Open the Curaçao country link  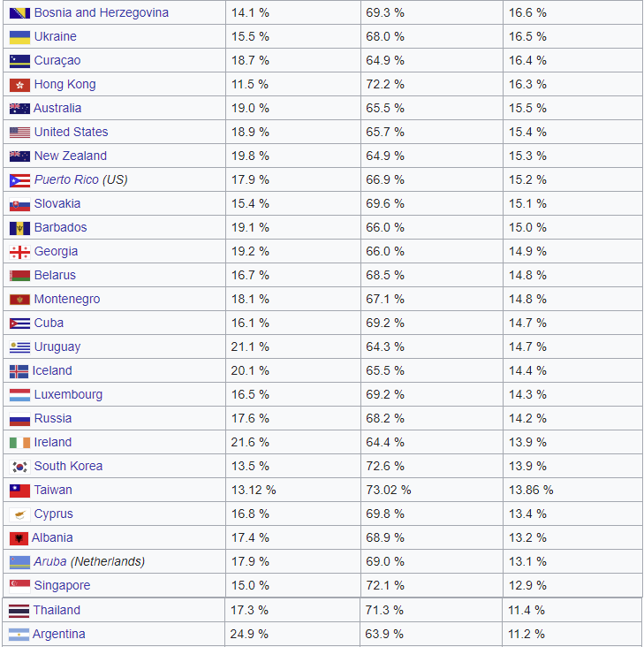57,61
